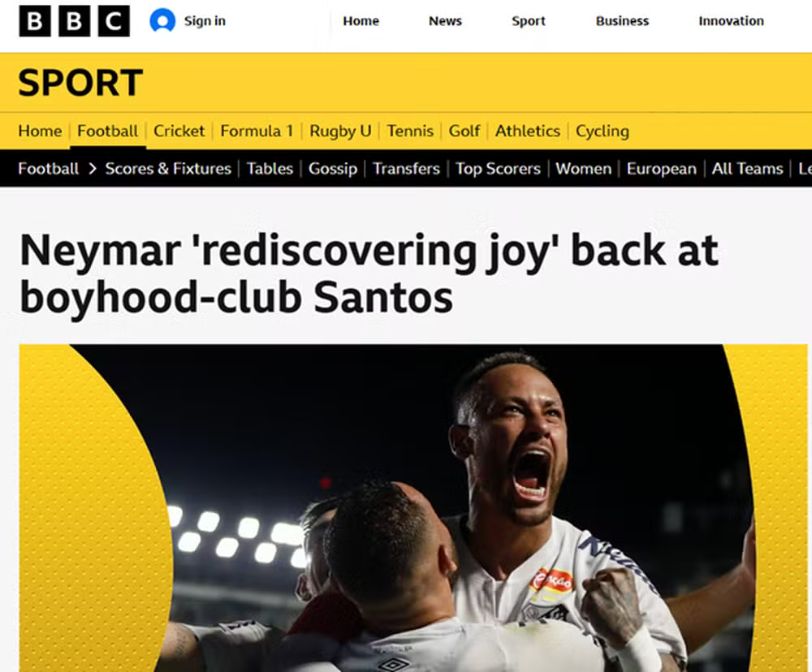Open the Business menu item

click(622, 21)
